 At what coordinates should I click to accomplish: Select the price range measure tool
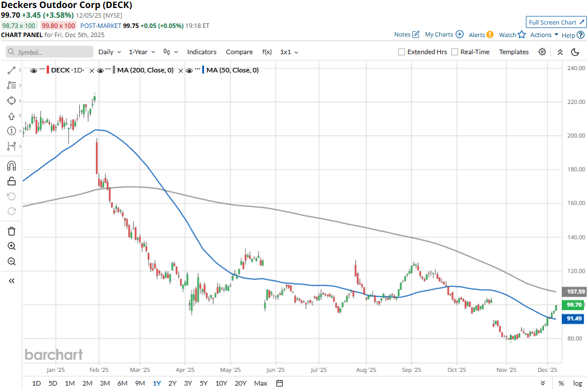click(x=11, y=146)
